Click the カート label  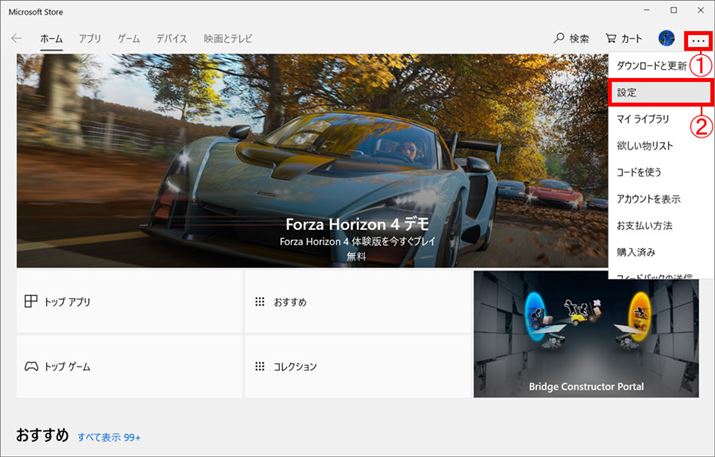click(632, 39)
